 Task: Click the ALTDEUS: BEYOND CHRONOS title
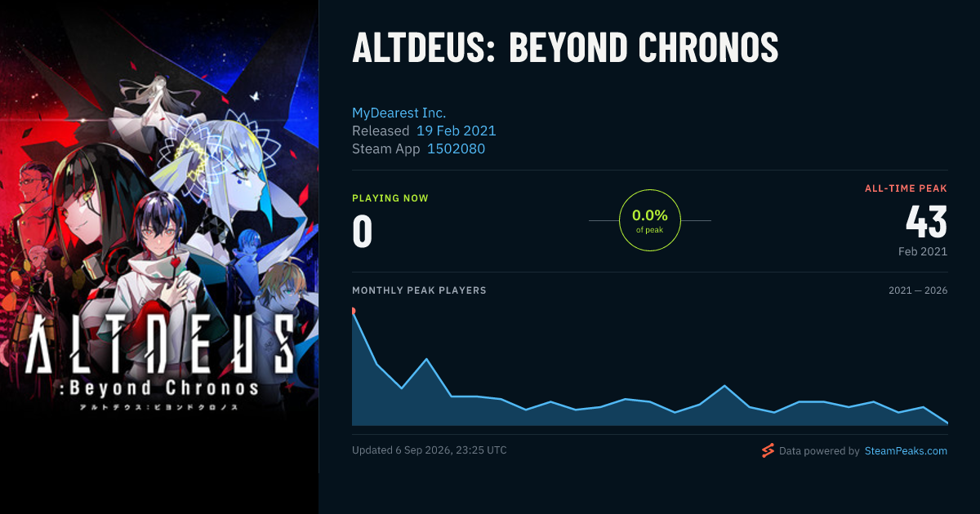point(565,49)
